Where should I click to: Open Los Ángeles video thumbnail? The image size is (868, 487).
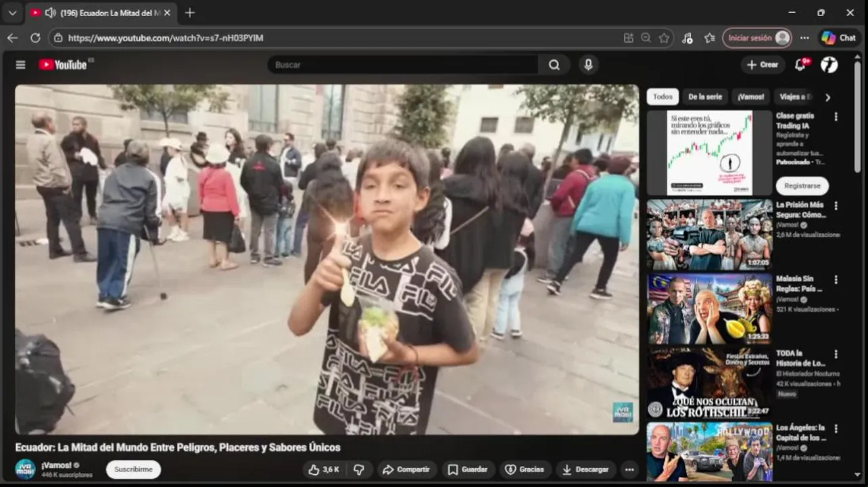click(709, 452)
